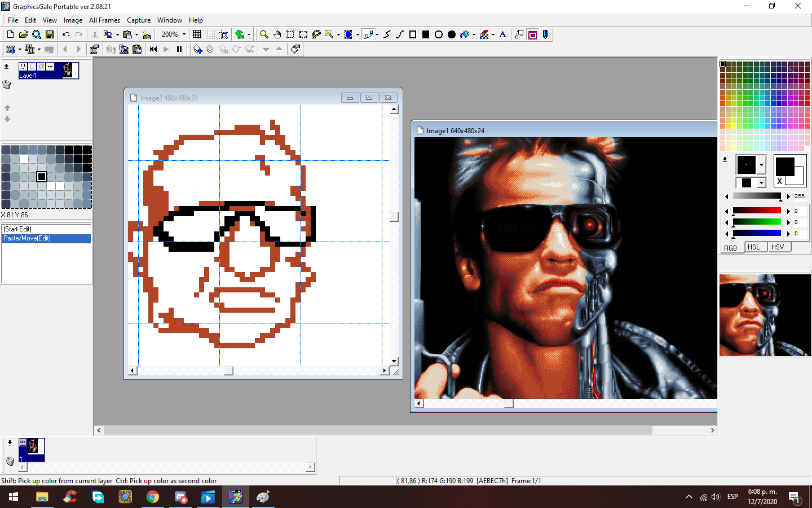Select the Paste/Move(Edit) history entry
Image resolution: width=812 pixels, height=508 pixels.
[47, 239]
